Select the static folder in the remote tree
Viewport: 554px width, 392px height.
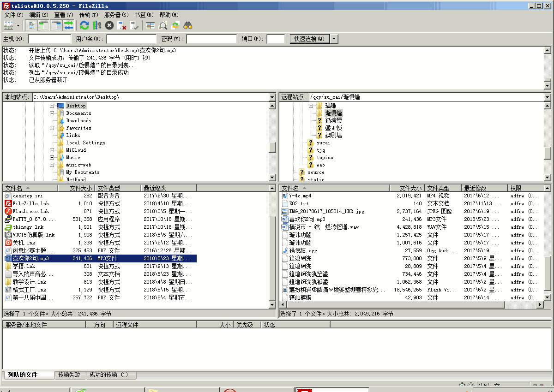click(316, 179)
